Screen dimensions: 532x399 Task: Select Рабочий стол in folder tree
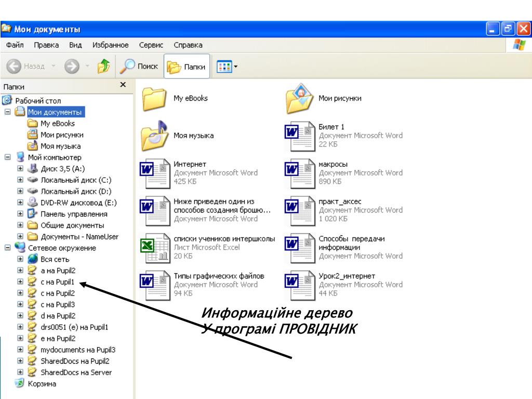pyautogui.click(x=38, y=101)
